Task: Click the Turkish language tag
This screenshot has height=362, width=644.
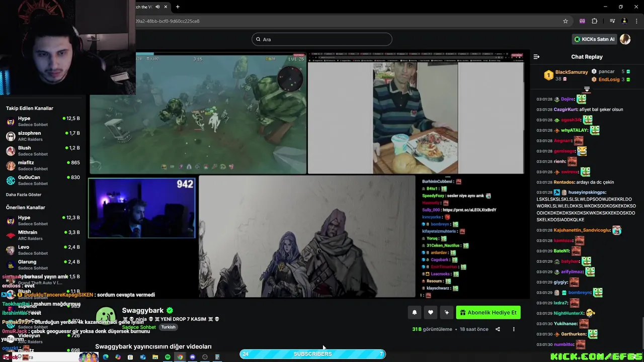Action: [x=168, y=327]
